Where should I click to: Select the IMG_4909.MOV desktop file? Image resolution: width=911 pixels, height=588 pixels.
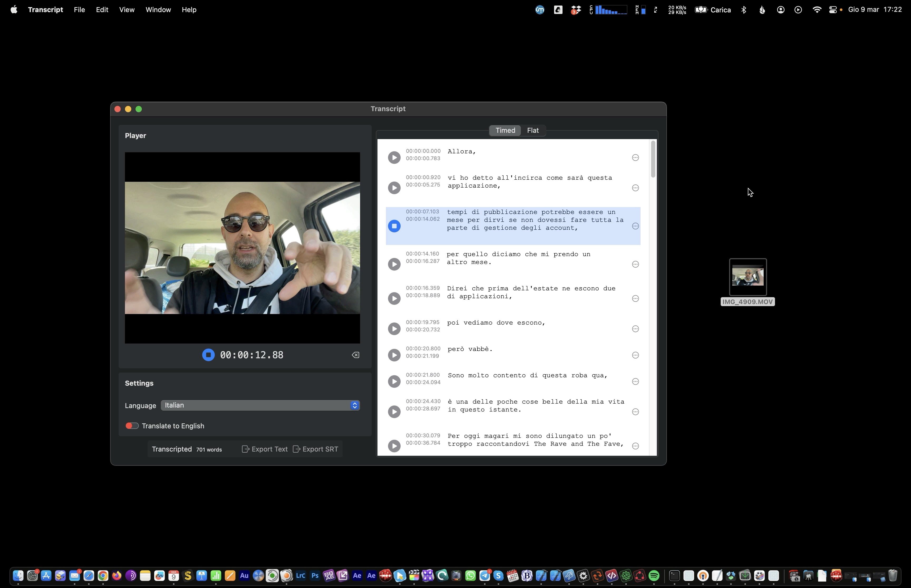pos(748,277)
